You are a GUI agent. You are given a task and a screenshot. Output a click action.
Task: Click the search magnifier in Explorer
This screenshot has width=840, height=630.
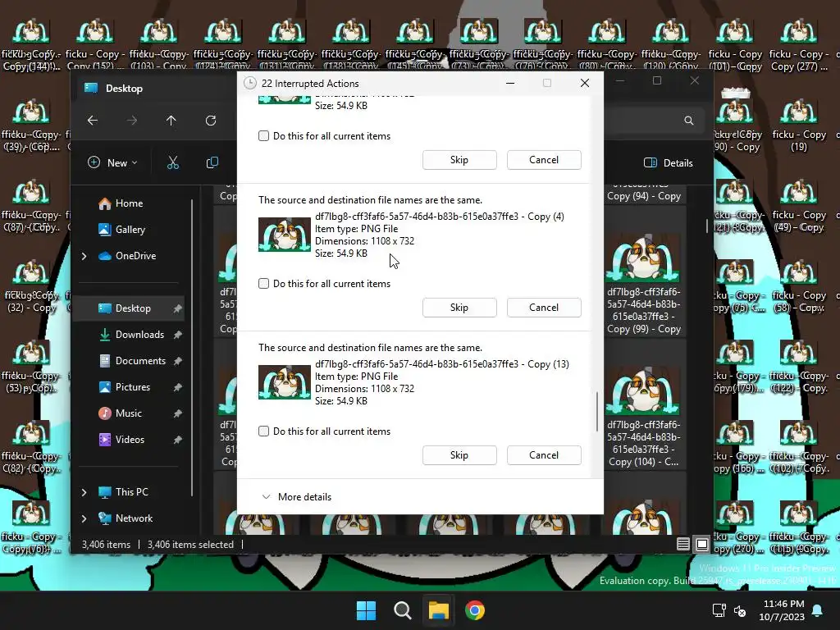click(x=688, y=121)
